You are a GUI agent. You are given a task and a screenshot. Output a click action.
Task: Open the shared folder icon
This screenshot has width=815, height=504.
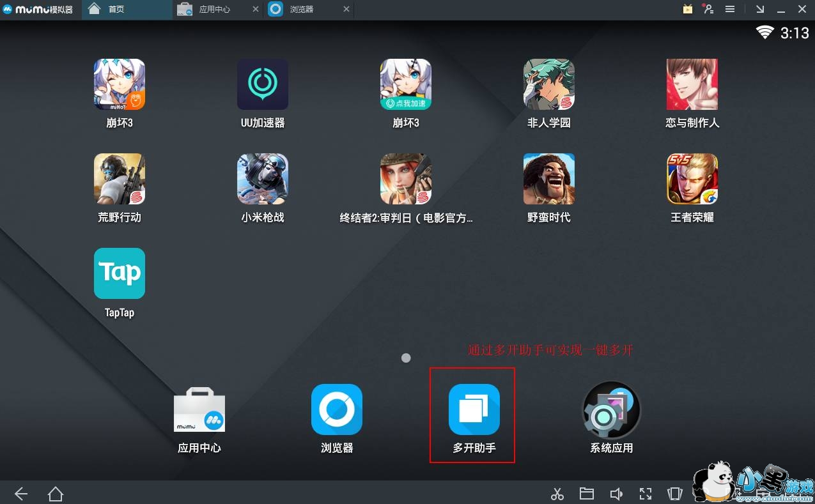(x=587, y=493)
